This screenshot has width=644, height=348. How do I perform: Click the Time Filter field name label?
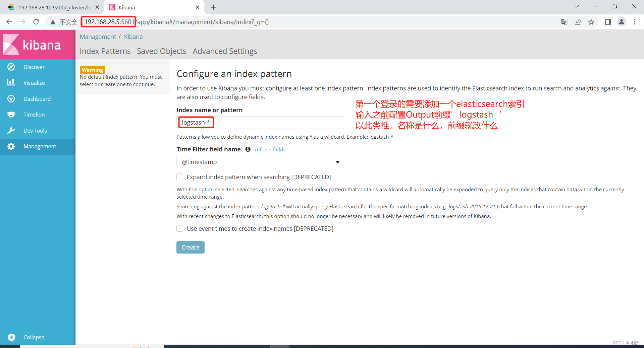click(x=209, y=149)
